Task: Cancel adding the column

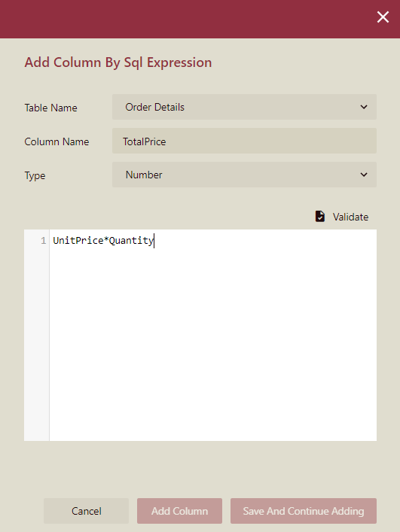Action: (x=86, y=511)
